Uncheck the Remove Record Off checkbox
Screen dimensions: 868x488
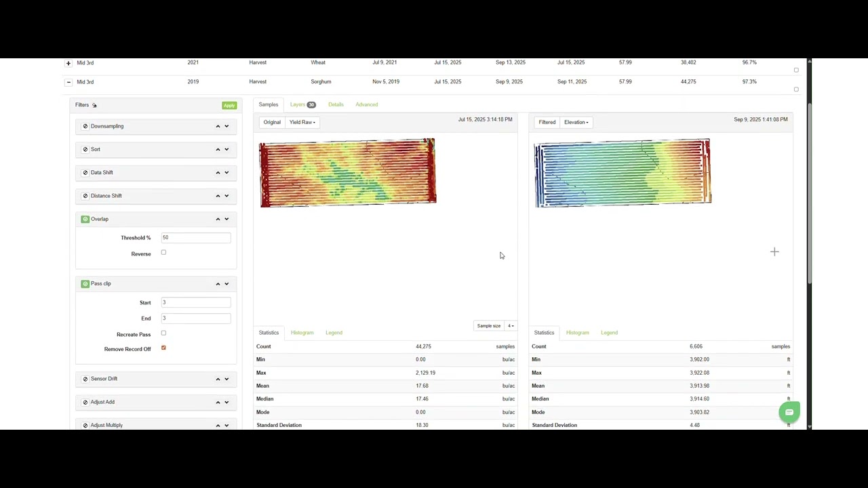tap(163, 348)
